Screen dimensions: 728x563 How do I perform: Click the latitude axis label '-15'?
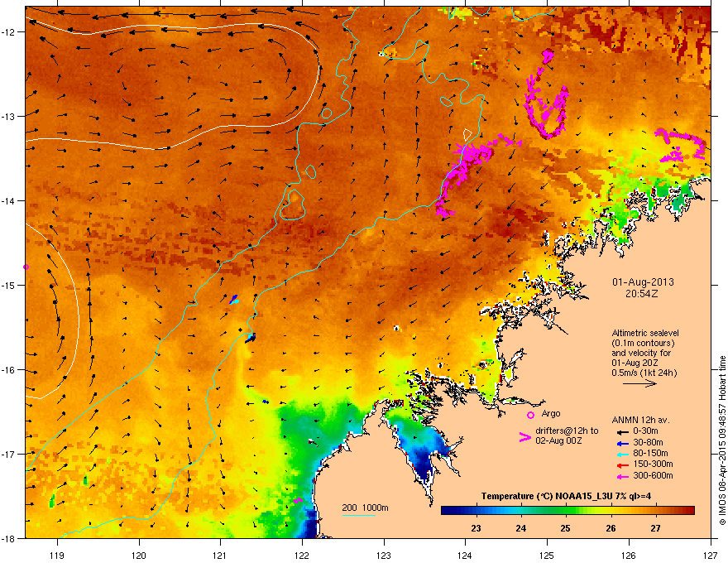point(9,285)
